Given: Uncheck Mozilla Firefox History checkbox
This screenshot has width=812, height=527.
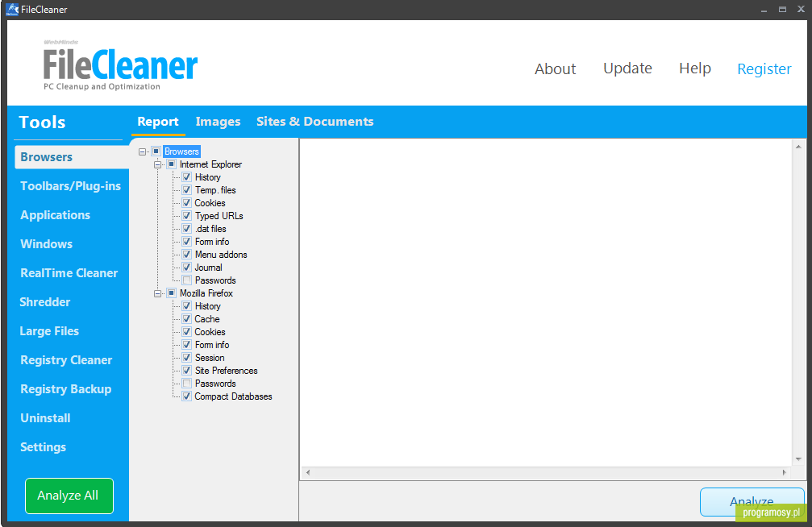Looking at the screenshot, I should click(187, 306).
